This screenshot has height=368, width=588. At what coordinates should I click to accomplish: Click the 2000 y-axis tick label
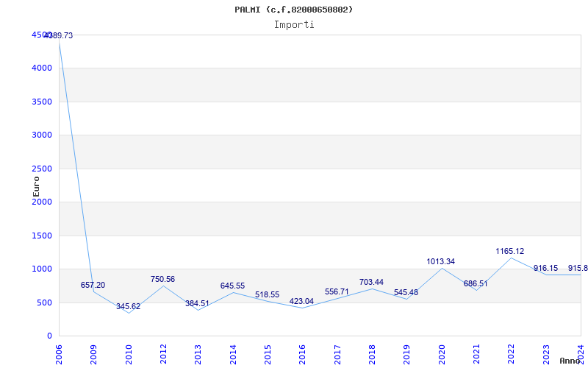[x=42, y=202]
